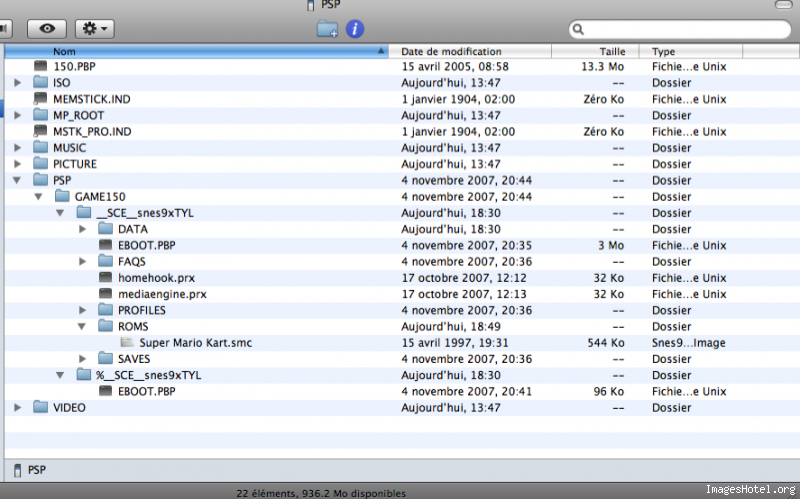The width and height of the screenshot is (800, 499).
Task: Select the PICTURE folder icon
Action: (x=40, y=164)
